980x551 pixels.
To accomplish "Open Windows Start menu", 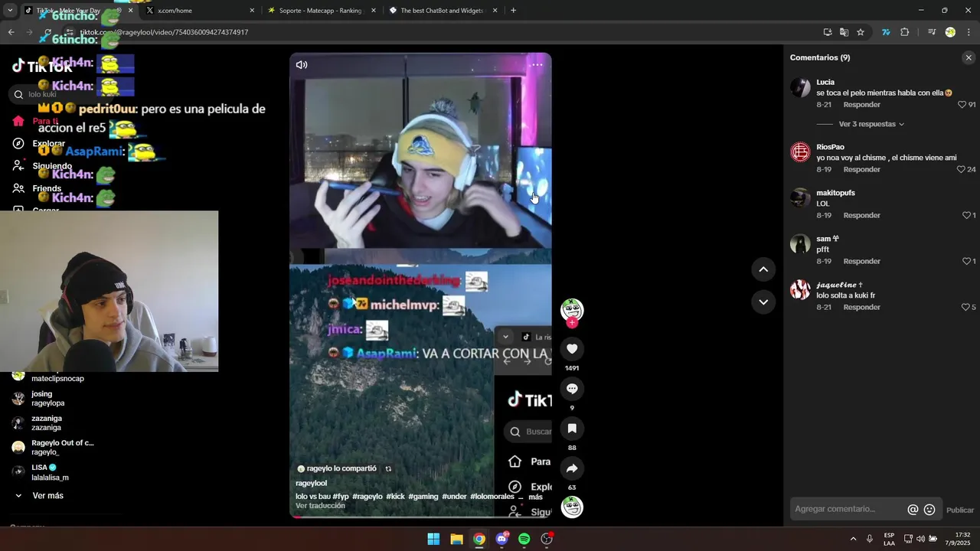I will tap(433, 539).
